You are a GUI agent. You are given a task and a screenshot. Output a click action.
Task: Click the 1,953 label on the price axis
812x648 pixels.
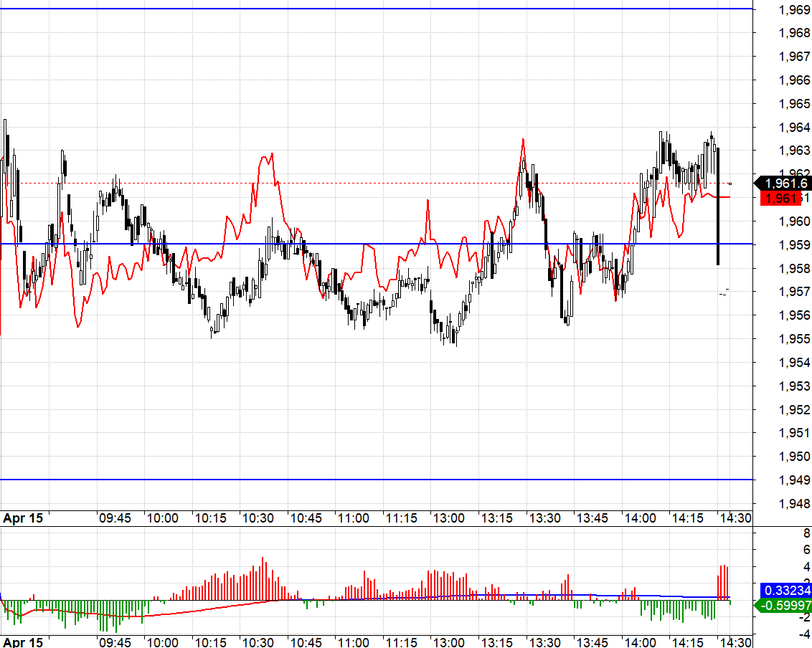pyautogui.click(x=794, y=386)
